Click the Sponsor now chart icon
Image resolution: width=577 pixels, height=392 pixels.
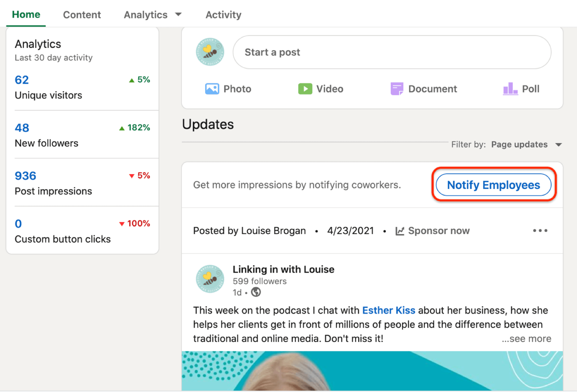[400, 231]
